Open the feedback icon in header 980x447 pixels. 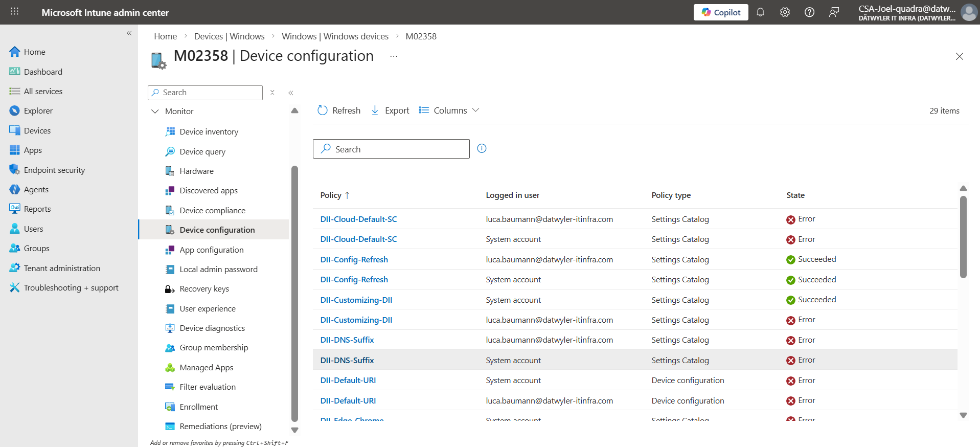click(x=834, y=12)
